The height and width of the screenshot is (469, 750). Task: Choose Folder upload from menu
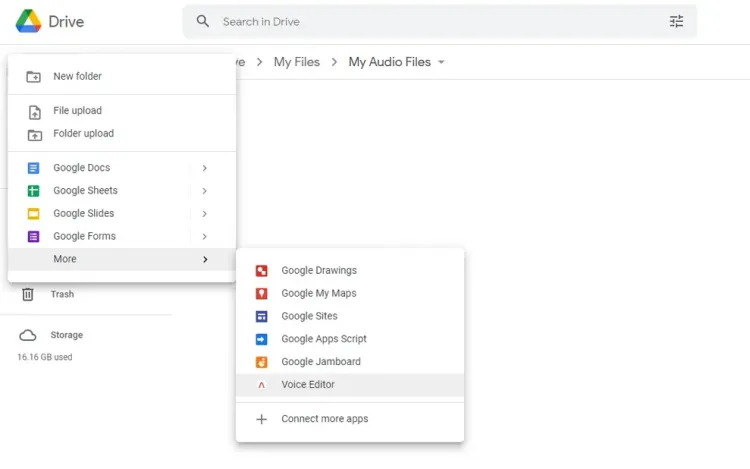[x=122, y=134]
